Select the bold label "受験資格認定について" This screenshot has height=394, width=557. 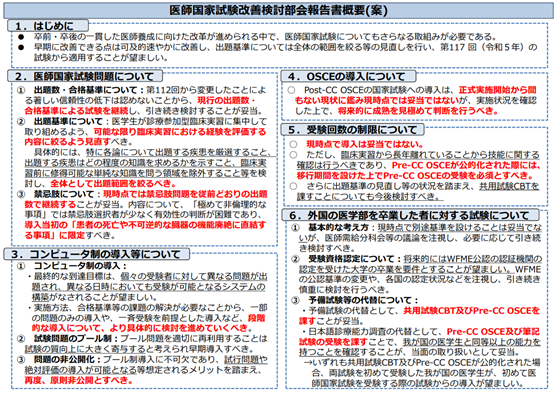(352, 259)
